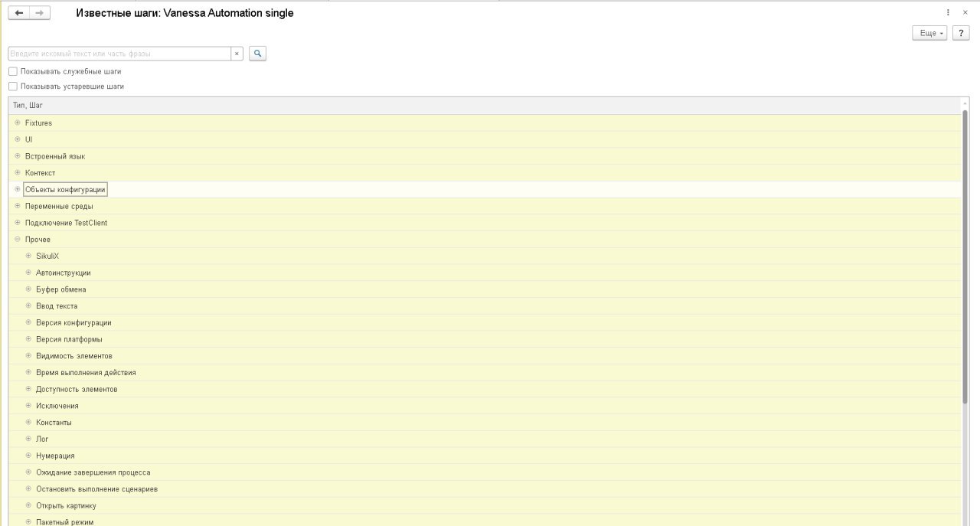Select the Исключения row
This screenshot has height=526, width=980.
point(485,406)
